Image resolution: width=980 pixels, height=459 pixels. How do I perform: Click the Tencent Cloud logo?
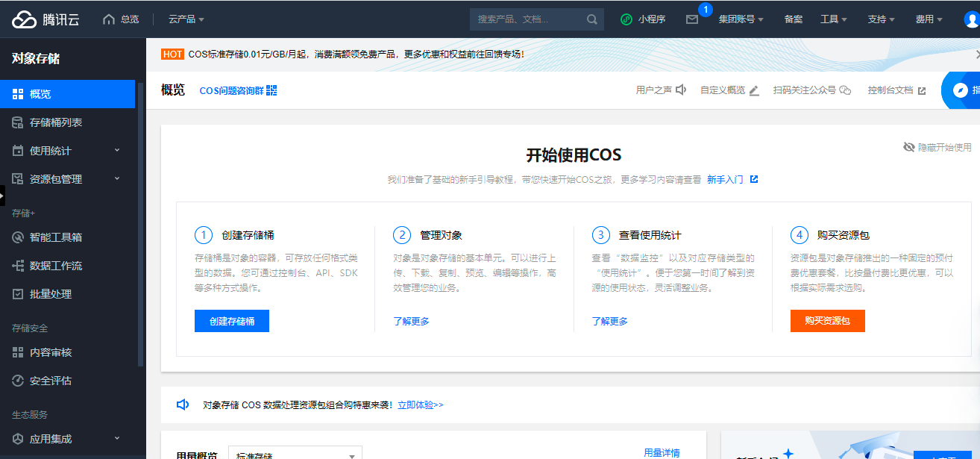pyautogui.click(x=45, y=19)
